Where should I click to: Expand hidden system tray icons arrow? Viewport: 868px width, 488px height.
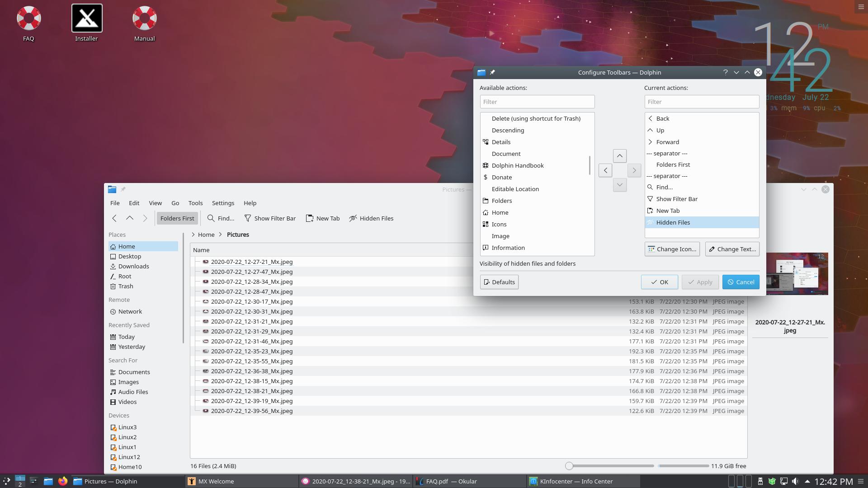(807, 481)
